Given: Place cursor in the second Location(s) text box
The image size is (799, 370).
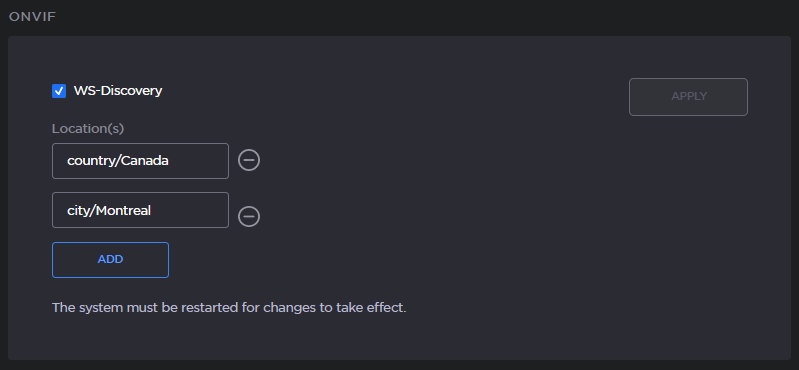Looking at the screenshot, I should (x=140, y=210).
